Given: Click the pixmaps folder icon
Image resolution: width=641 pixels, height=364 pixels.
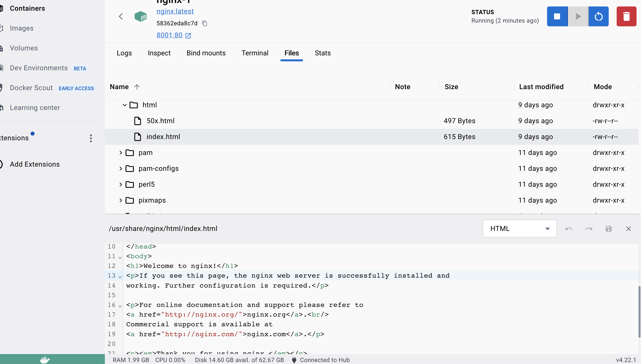Looking at the screenshot, I should [x=129, y=201].
